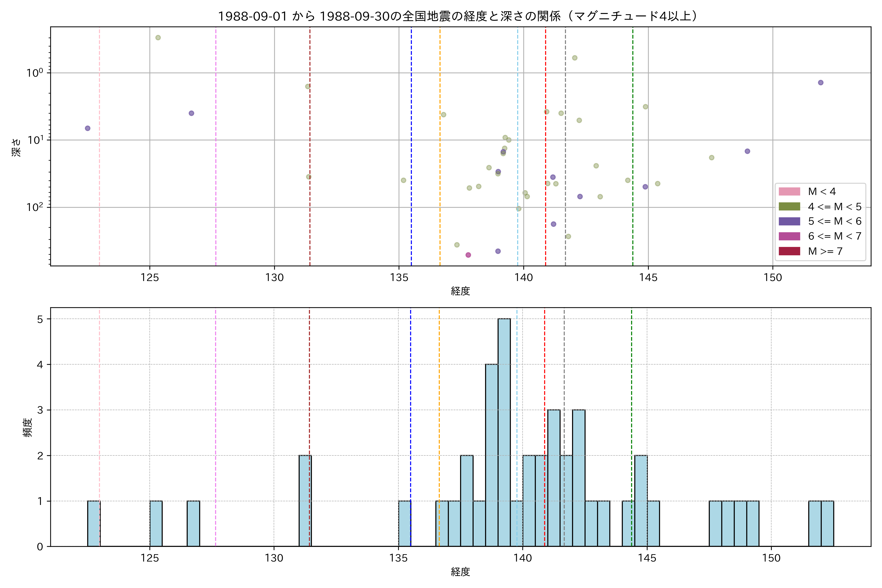Click the crimson 'M >= 7' legend swatch

789,251
